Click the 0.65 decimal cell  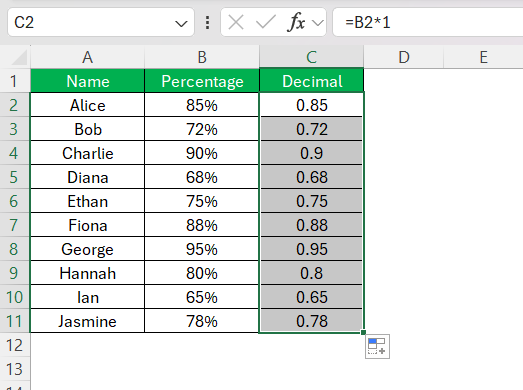pyautogui.click(x=312, y=297)
